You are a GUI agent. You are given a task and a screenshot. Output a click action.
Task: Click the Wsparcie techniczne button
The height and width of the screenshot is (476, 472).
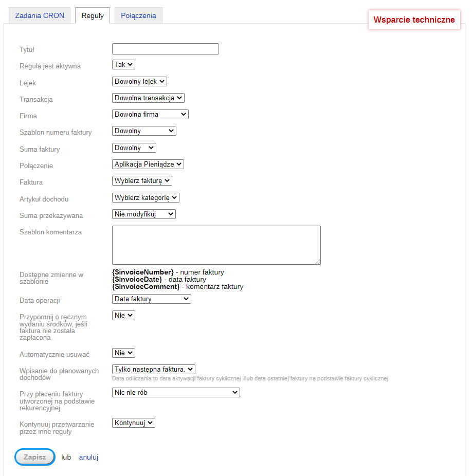pos(414,20)
